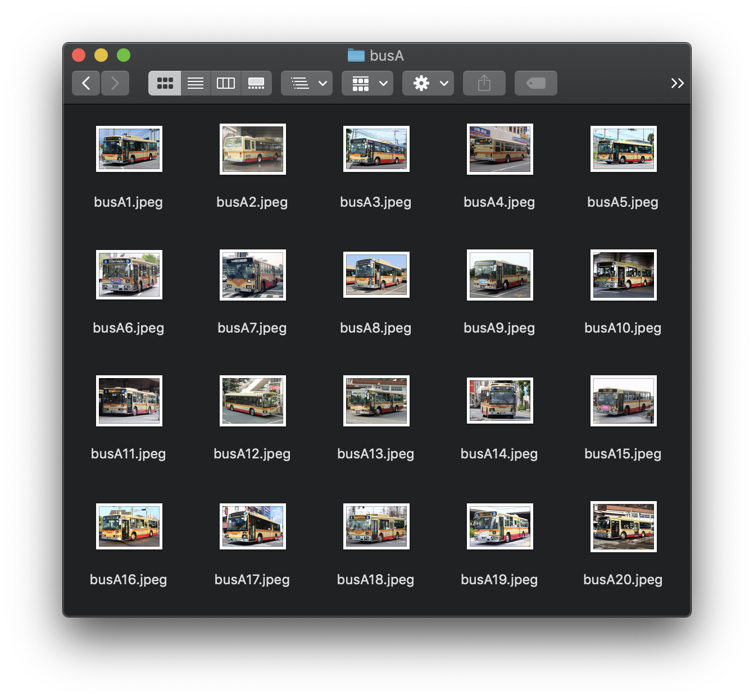The width and height of the screenshot is (754, 700).
Task: Open the group-by grid dropdown
Action: [367, 83]
